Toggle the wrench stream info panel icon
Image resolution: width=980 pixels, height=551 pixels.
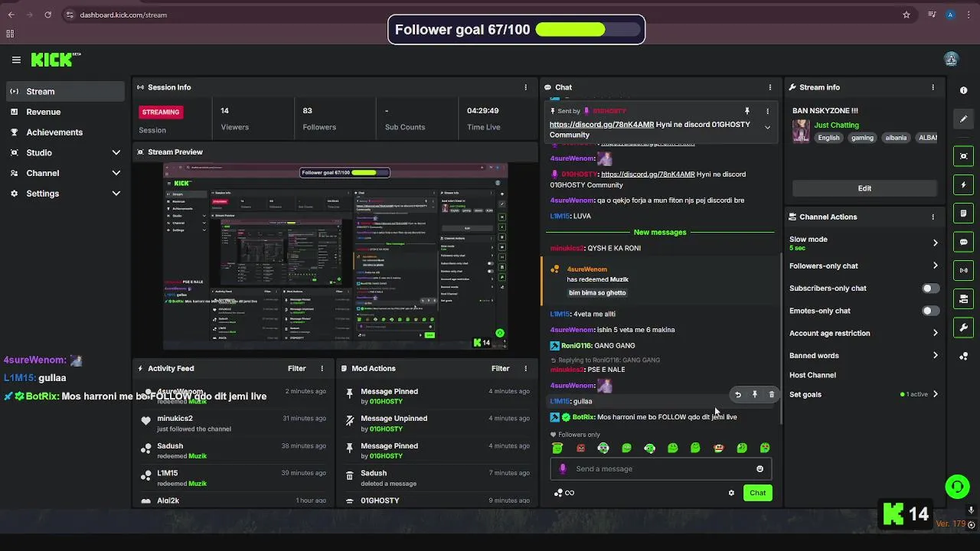[963, 328]
